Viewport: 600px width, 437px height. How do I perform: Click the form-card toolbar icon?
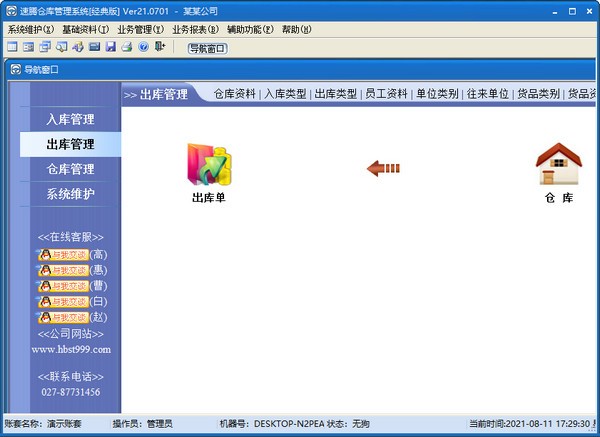(29, 47)
